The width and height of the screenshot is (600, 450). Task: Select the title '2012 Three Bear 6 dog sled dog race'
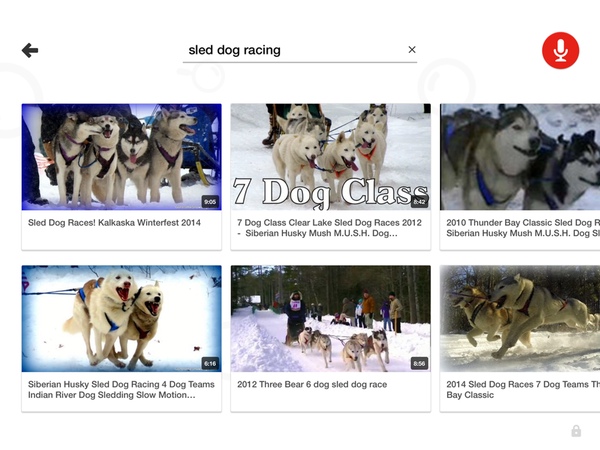pos(312,384)
